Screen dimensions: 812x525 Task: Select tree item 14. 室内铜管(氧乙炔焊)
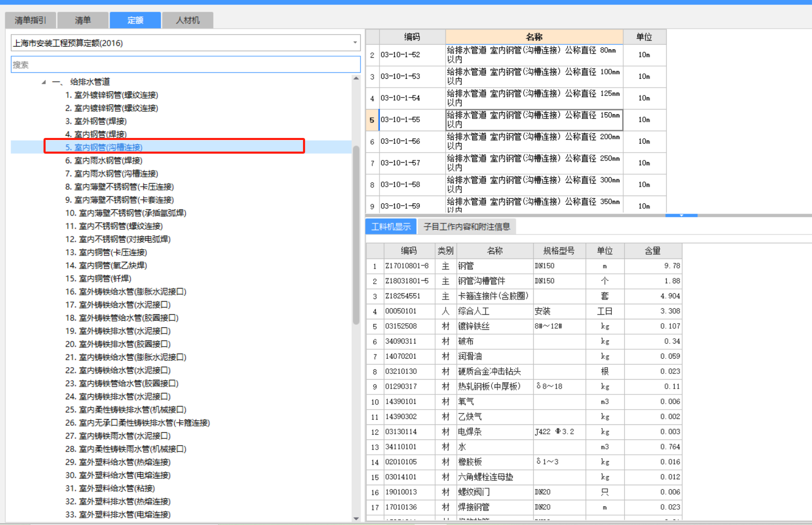click(106, 265)
